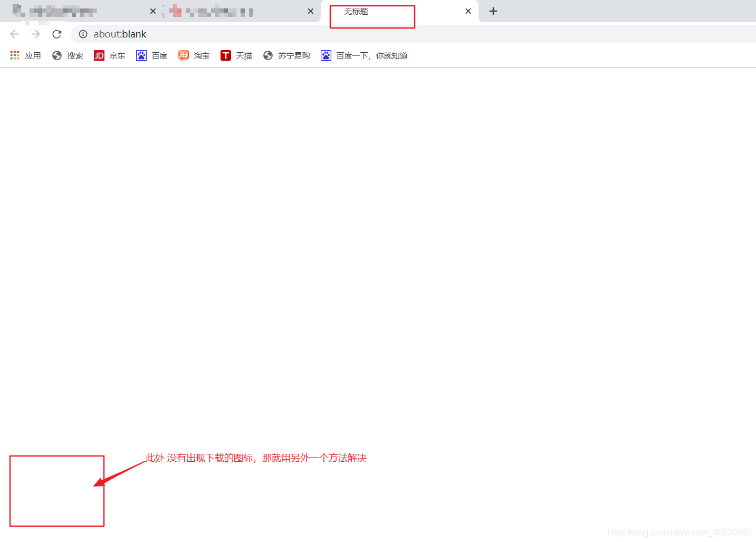Screen dimensions: 756x542
Task: Open the 搜索 bookmark
Action: click(x=68, y=55)
